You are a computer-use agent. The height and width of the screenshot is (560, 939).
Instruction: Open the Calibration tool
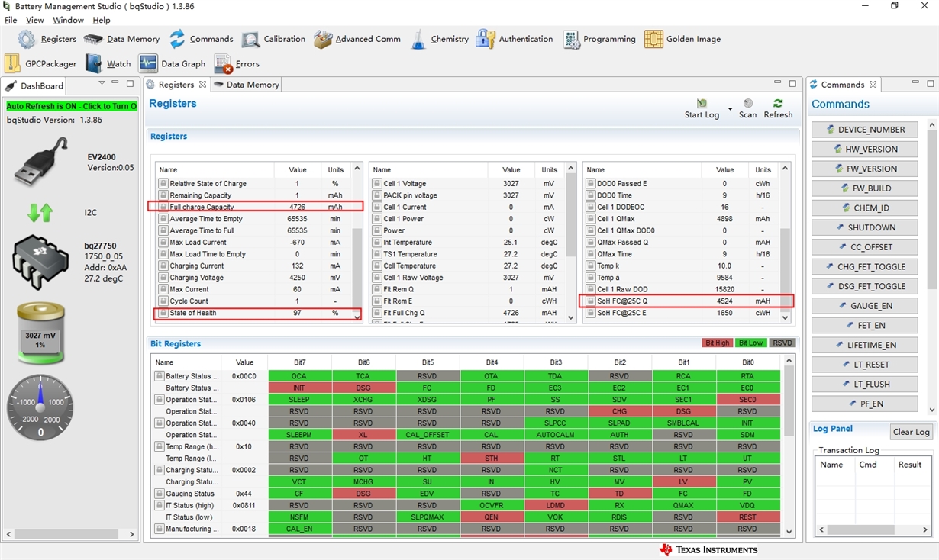273,39
